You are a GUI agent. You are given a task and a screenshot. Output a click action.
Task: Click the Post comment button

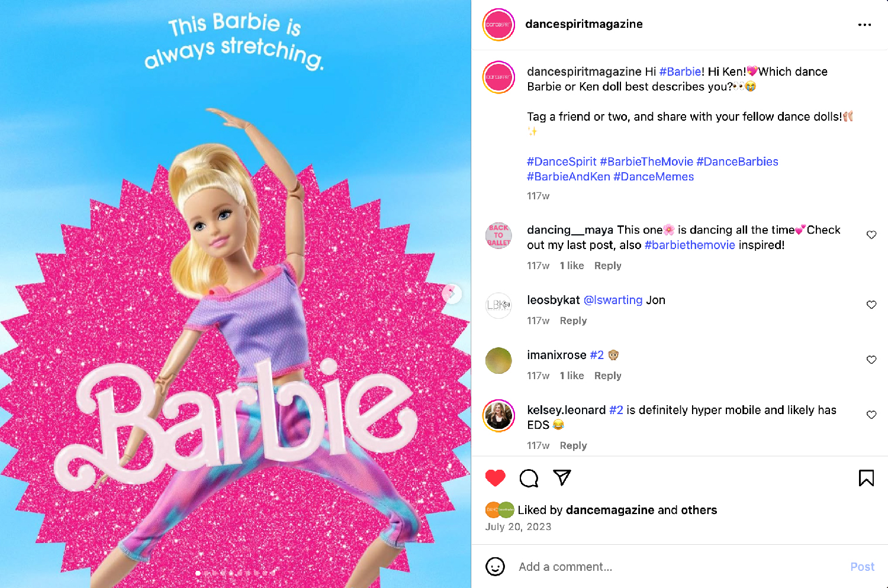coord(862,567)
